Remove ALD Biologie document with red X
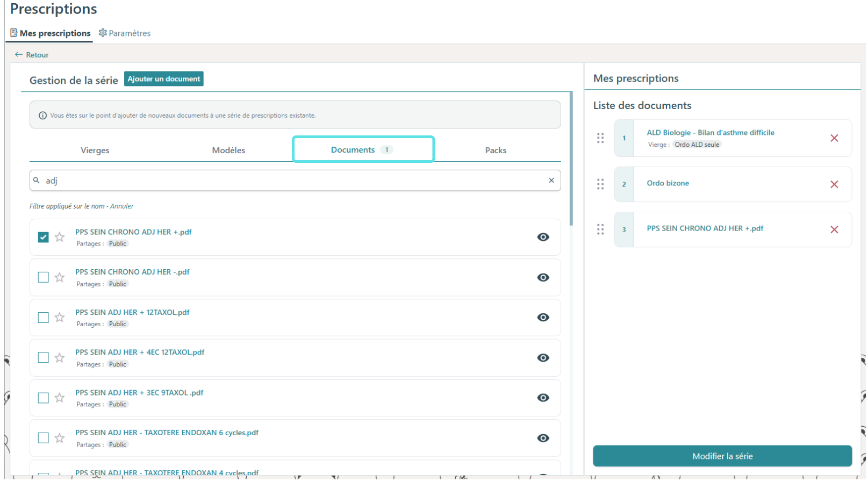This screenshot has height=482, width=868. (834, 138)
